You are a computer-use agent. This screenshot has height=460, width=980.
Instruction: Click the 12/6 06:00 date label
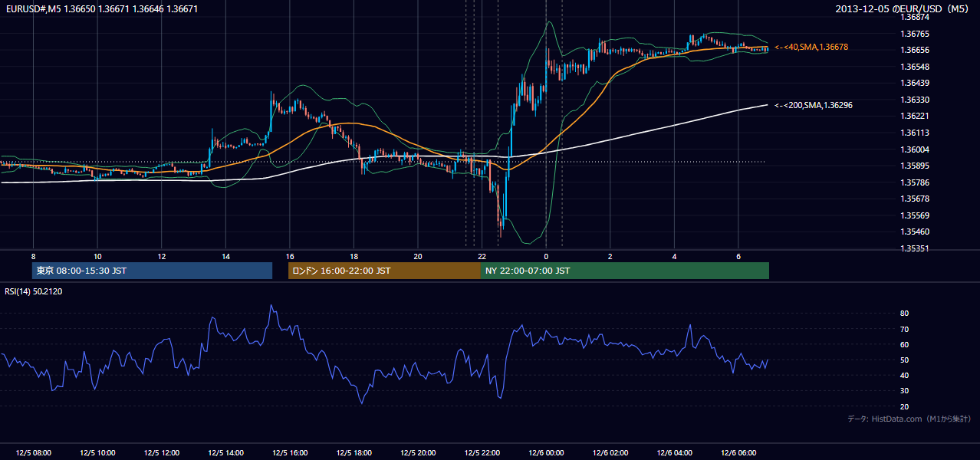point(738,453)
